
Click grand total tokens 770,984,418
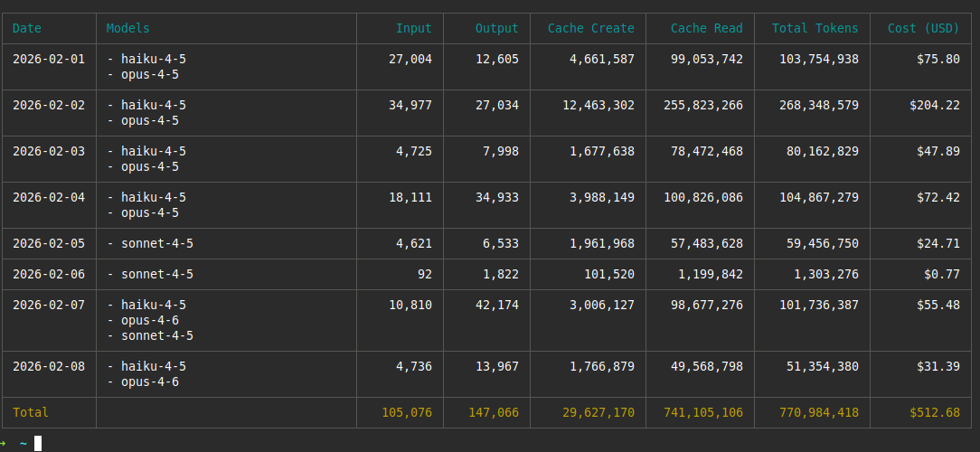[x=819, y=412]
